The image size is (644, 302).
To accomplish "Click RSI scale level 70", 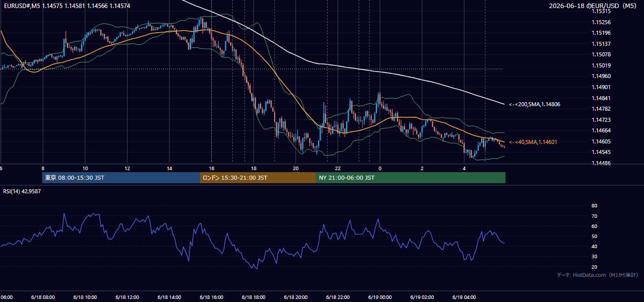I will tap(595, 216).
